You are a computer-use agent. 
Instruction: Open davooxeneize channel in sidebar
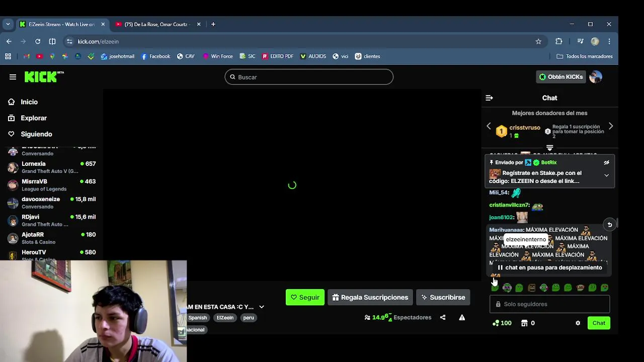tap(51, 203)
